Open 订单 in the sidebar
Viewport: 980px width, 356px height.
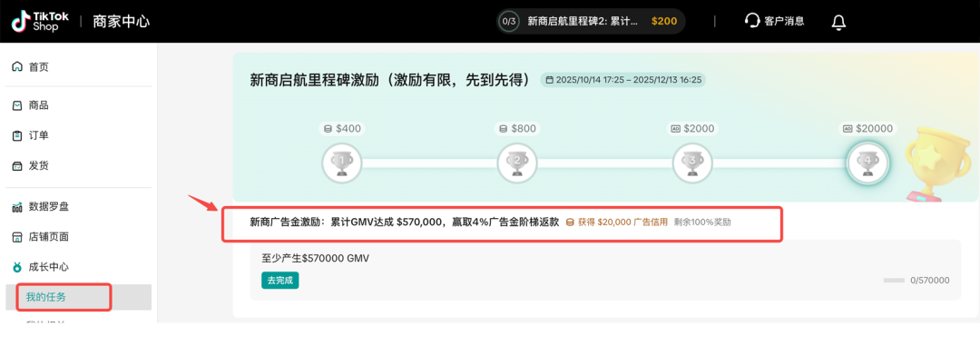point(39,135)
